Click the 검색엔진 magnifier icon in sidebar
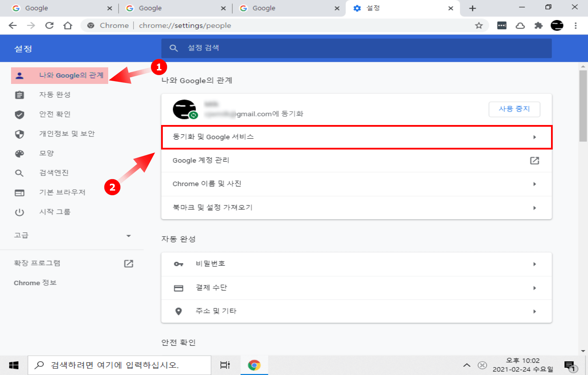This screenshot has height=375, width=588. 20,173
